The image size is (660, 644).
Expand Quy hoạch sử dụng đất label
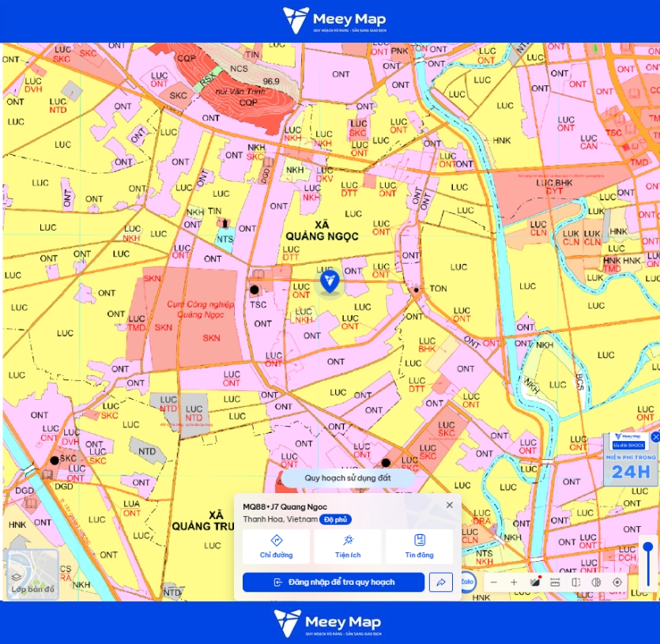[348, 478]
